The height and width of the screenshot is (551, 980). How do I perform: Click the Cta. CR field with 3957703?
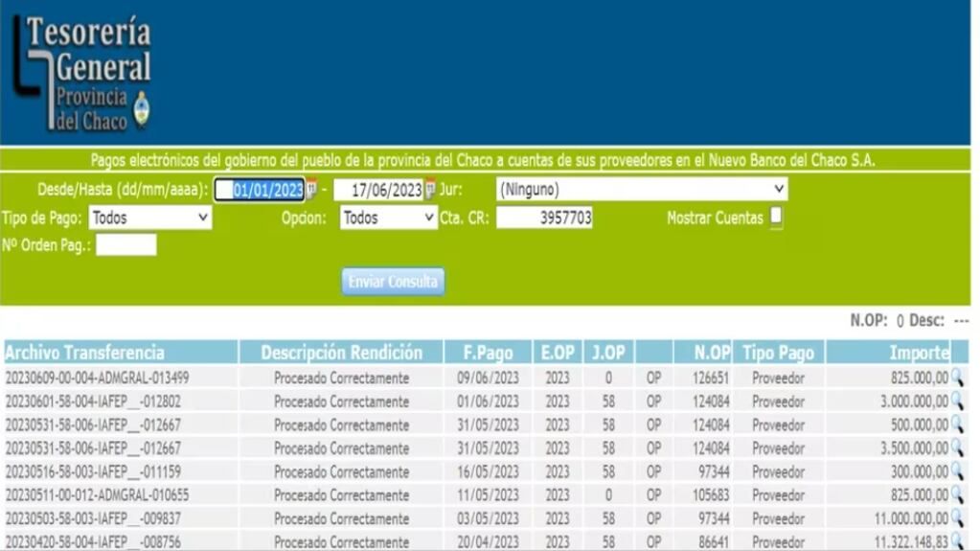543,218
